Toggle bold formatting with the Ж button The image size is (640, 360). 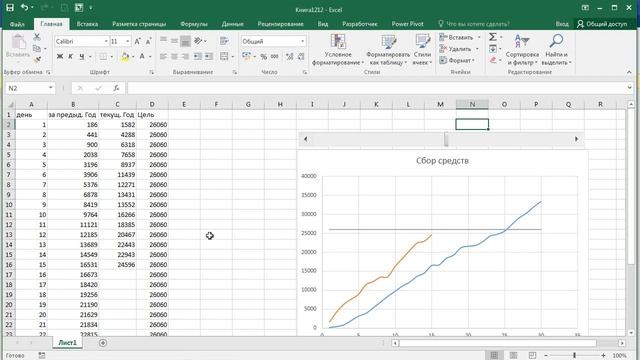coord(60,56)
